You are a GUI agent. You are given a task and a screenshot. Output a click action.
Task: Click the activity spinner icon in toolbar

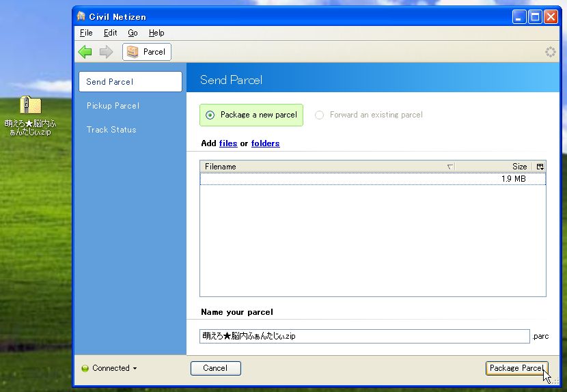point(551,52)
